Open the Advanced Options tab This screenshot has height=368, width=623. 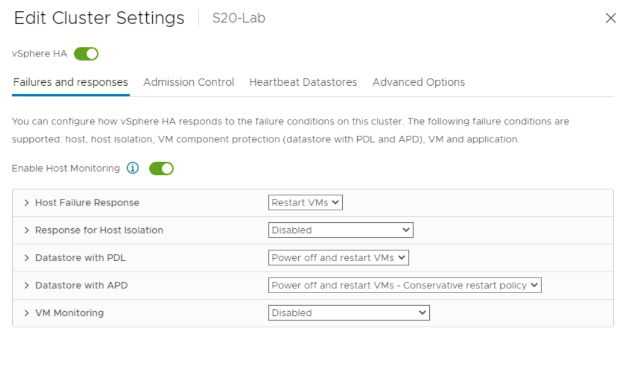coord(418,82)
